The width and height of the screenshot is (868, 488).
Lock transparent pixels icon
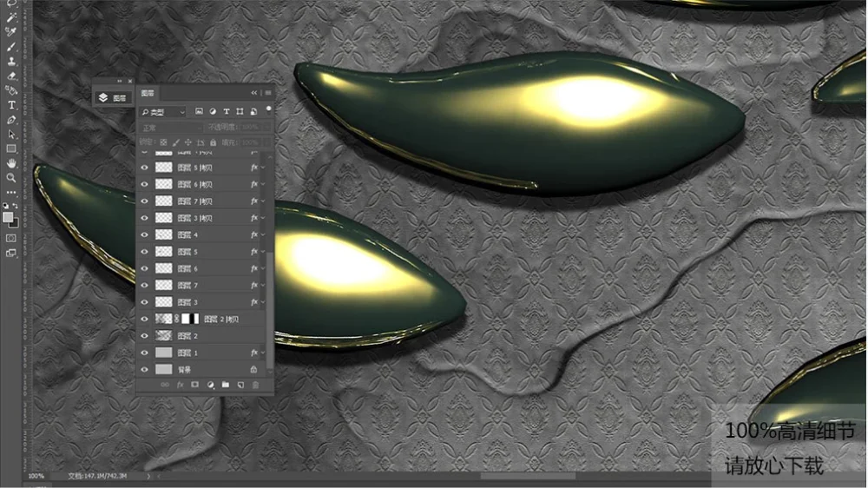pyautogui.click(x=163, y=142)
